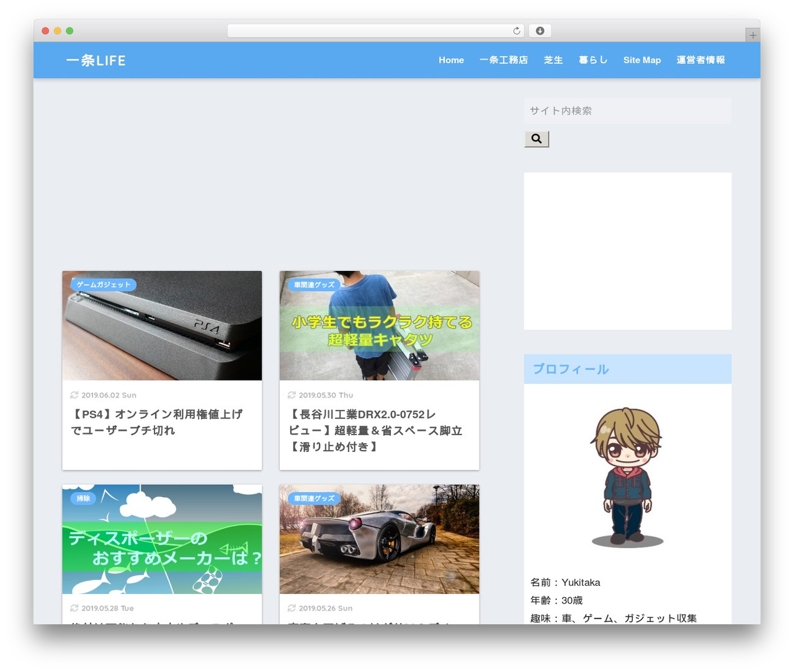Open 長谷川工業DRX2.0-0752レビュー article title
The width and height of the screenshot is (794, 672).
[x=376, y=430]
